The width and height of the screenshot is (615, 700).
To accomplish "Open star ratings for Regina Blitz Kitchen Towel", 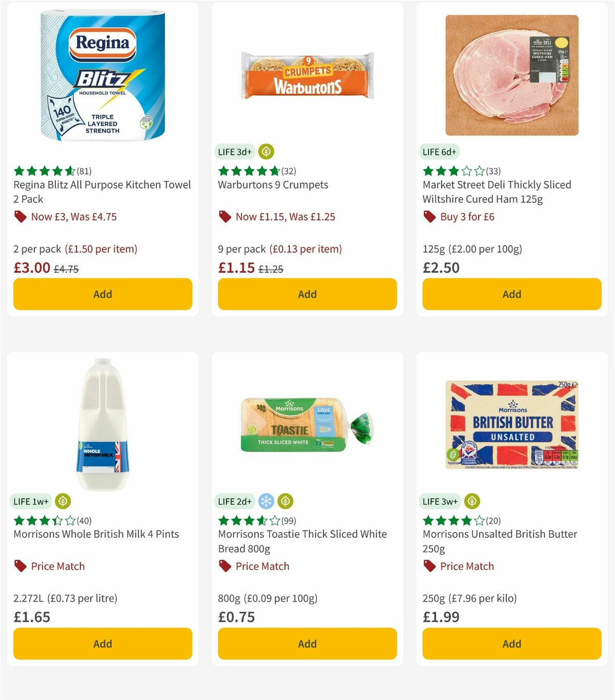I will (41, 171).
